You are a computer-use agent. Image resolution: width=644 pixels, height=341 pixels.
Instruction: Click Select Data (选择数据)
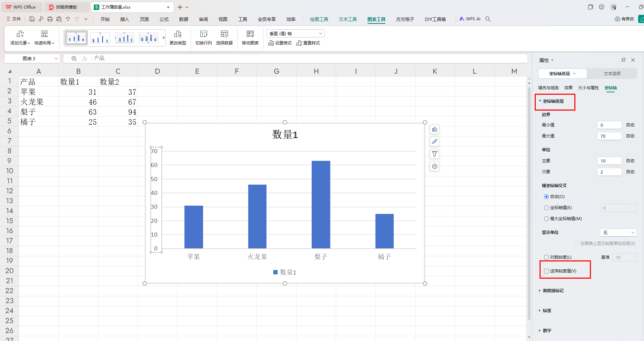(224, 38)
